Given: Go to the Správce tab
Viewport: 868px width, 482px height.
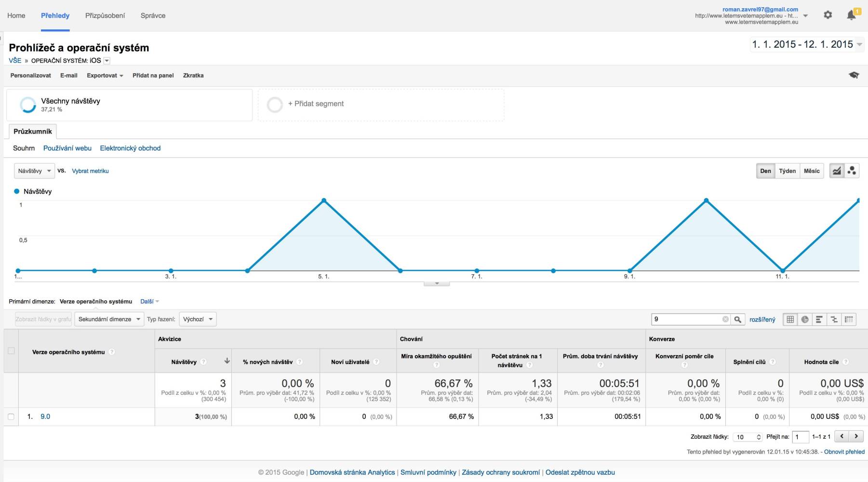Looking at the screenshot, I should [153, 15].
